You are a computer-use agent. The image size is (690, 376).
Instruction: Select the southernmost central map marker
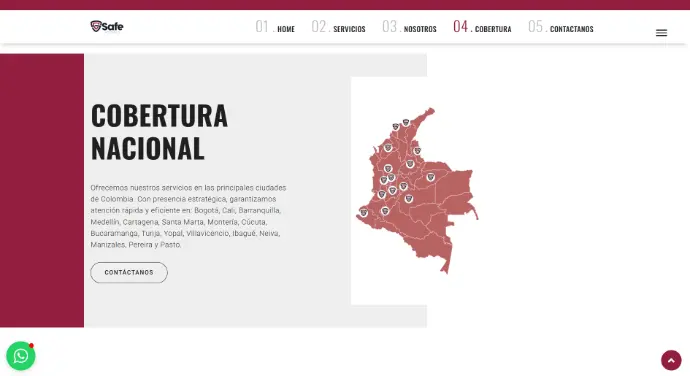pos(385,211)
